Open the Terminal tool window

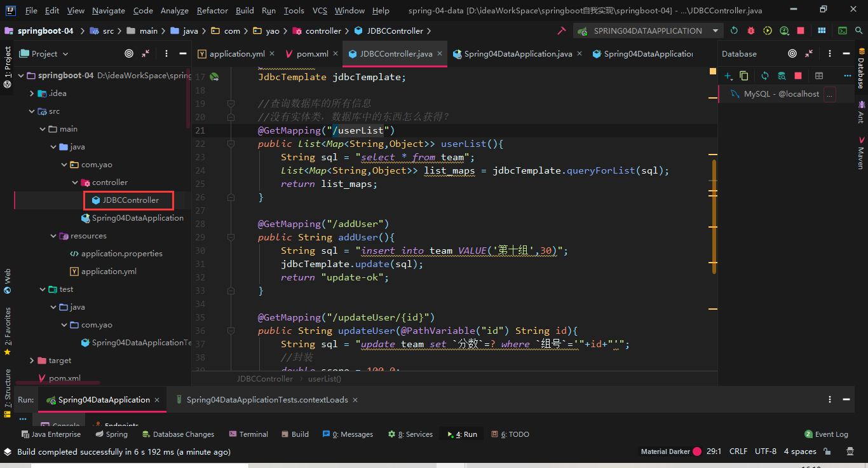coord(248,434)
